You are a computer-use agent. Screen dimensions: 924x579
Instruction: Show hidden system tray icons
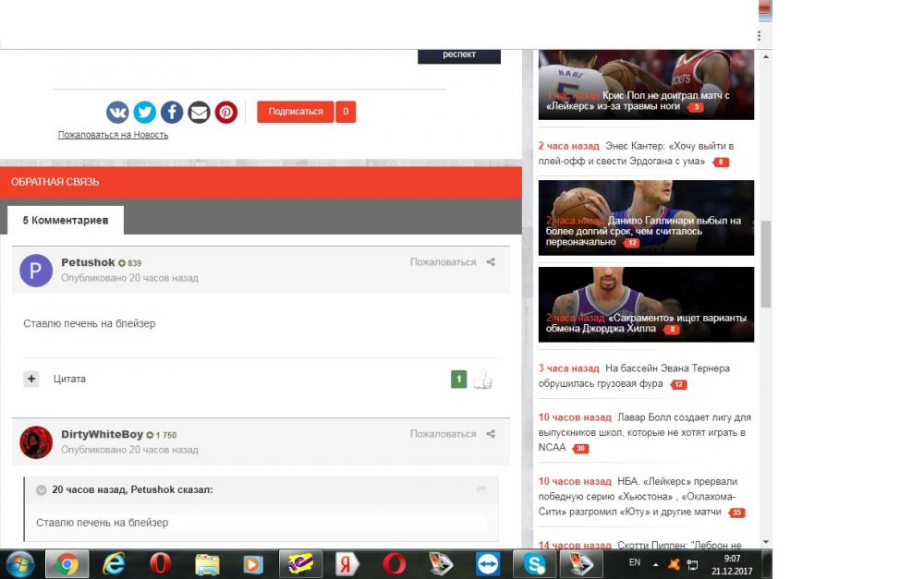pos(656,562)
